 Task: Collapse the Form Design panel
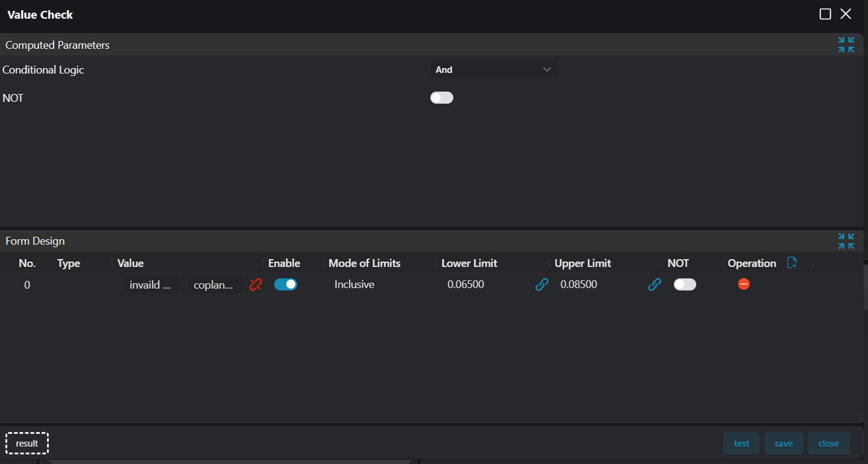pyautogui.click(x=846, y=241)
